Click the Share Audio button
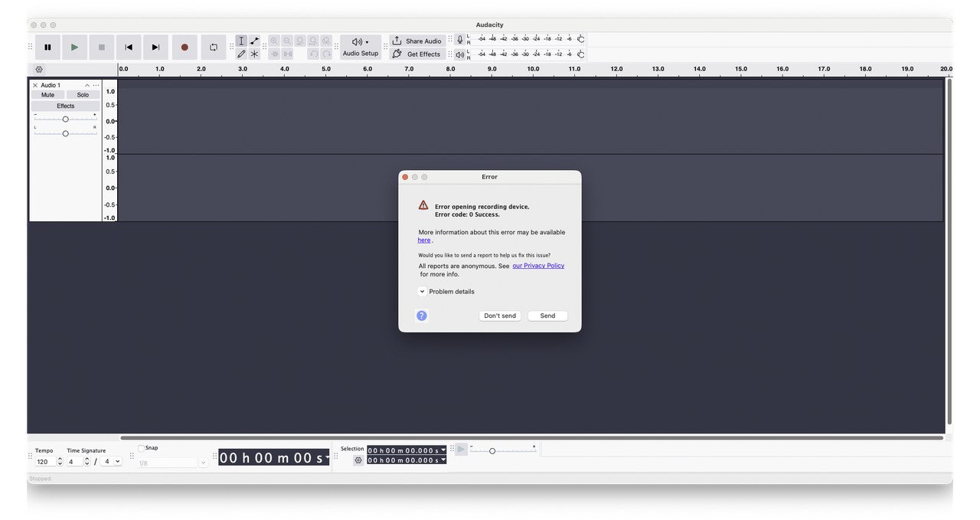The image size is (980, 520). [417, 41]
